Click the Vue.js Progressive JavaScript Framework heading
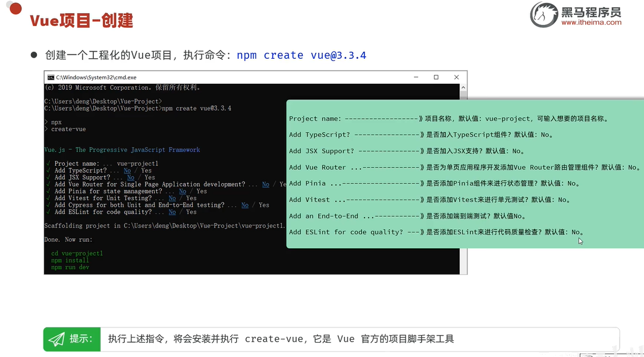The height and width of the screenshot is (357, 644). 122,150
